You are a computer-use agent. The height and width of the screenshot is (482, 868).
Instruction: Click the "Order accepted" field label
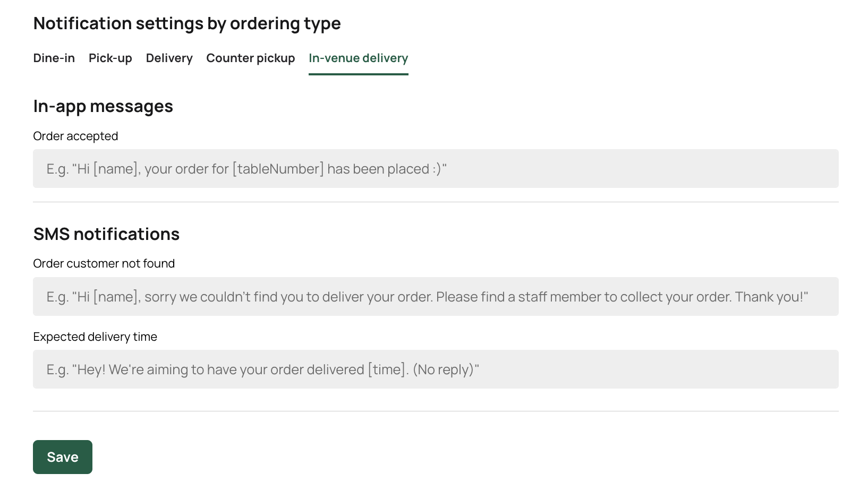coord(75,136)
